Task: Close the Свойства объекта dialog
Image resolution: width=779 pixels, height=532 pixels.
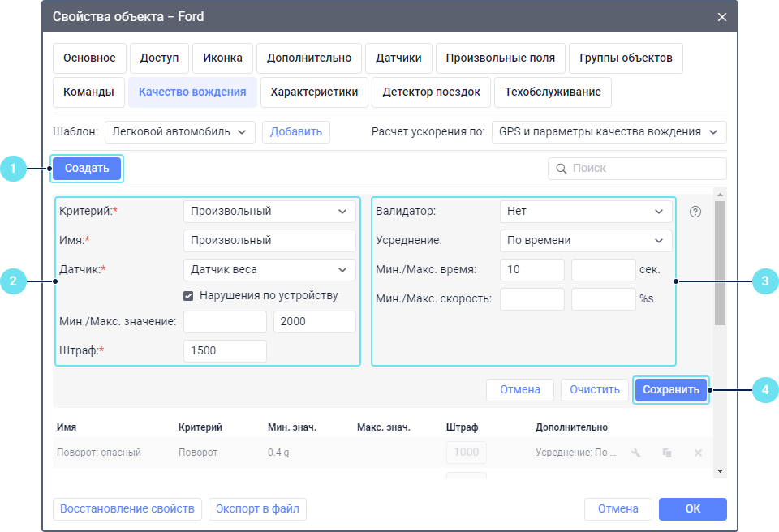Action: coord(722,17)
